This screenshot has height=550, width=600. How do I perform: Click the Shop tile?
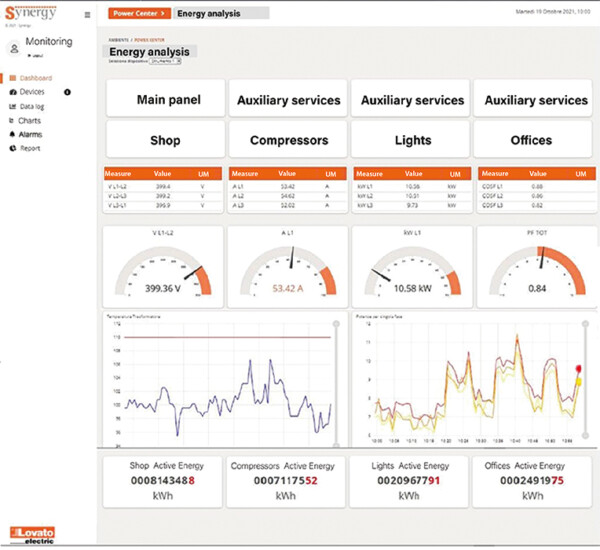coord(165,141)
